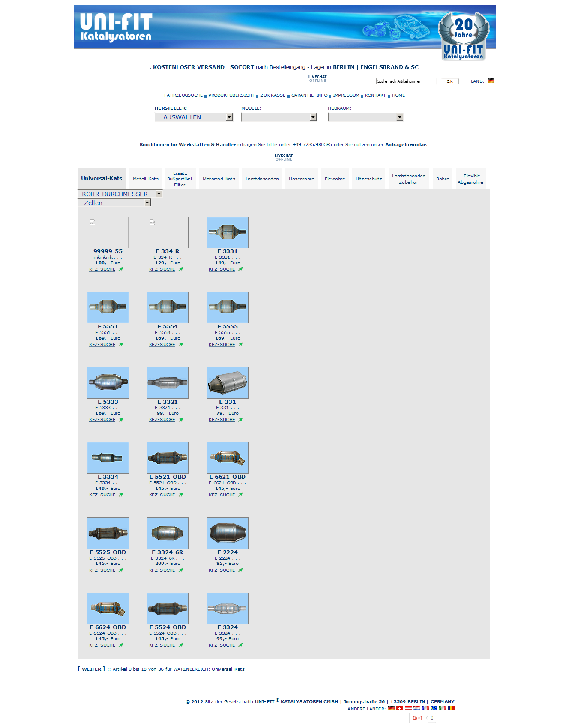The image size is (569, 728).
Task: Click the green arrow beside KFZ-SUCHE for E 6624-OBD
Action: pos(121,645)
